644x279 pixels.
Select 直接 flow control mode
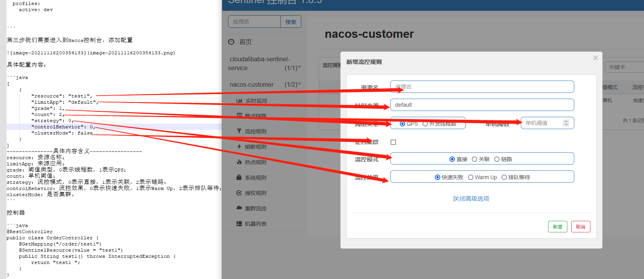452,159
